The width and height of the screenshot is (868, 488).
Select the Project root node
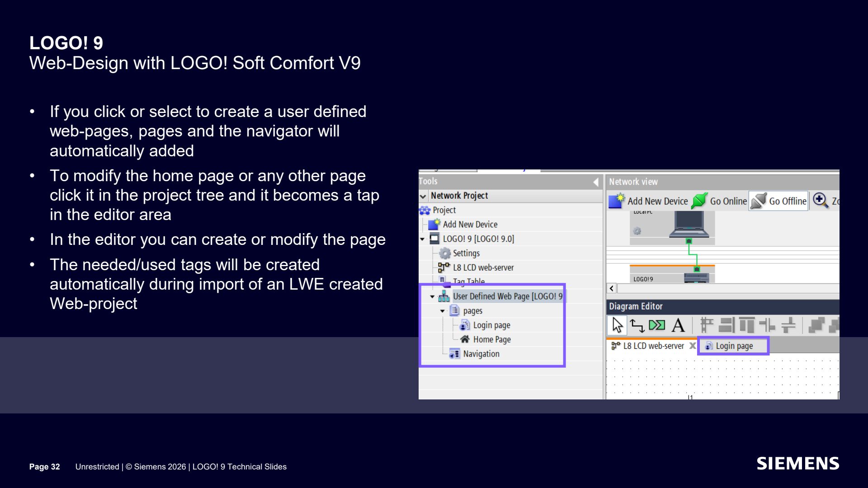(x=438, y=210)
